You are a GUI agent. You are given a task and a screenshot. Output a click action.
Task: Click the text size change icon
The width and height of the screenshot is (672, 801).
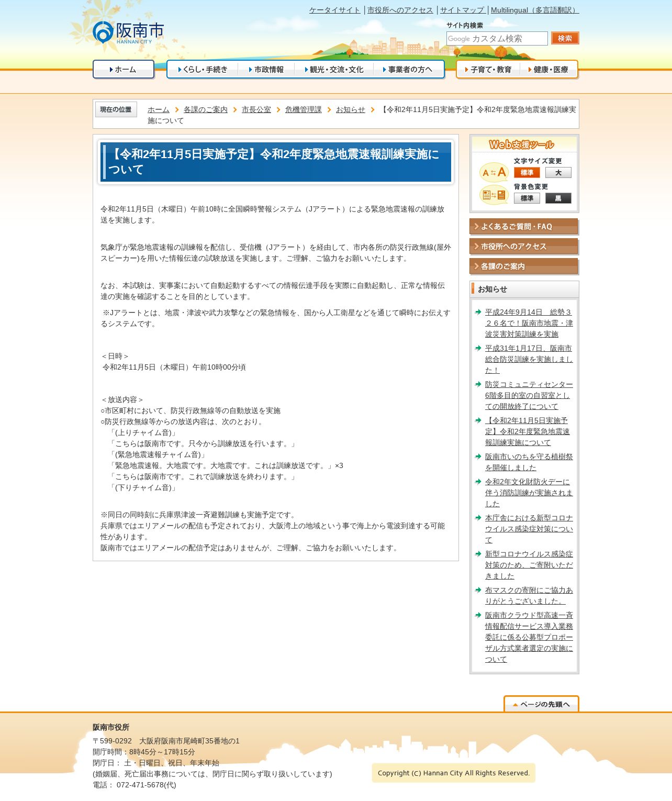pos(494,172)
